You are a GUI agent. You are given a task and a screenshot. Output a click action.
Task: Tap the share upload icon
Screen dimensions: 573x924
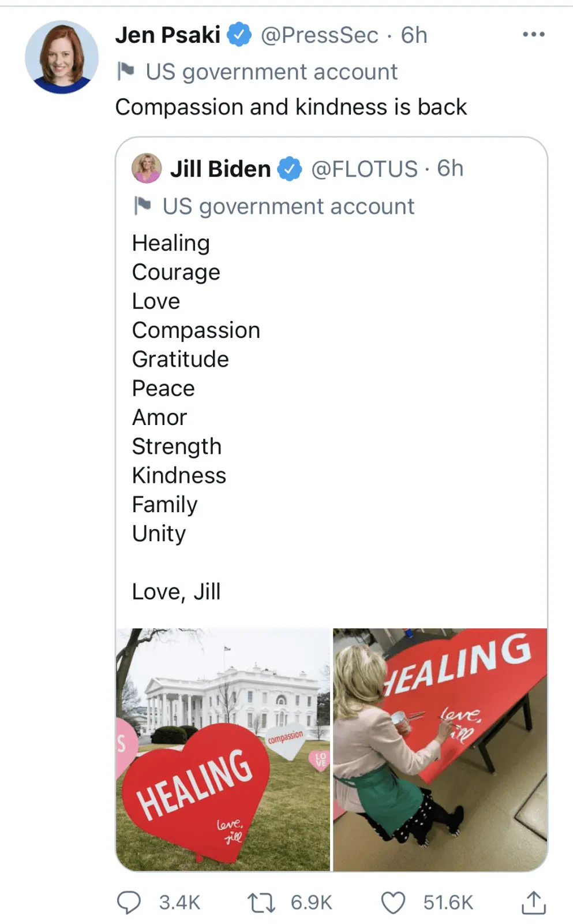pyautogui.click(x=534, y=902)
